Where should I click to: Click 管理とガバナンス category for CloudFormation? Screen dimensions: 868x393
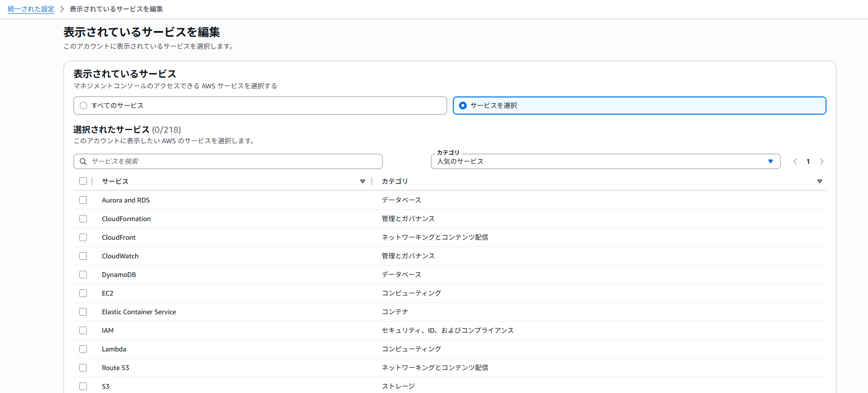(408, 219)
